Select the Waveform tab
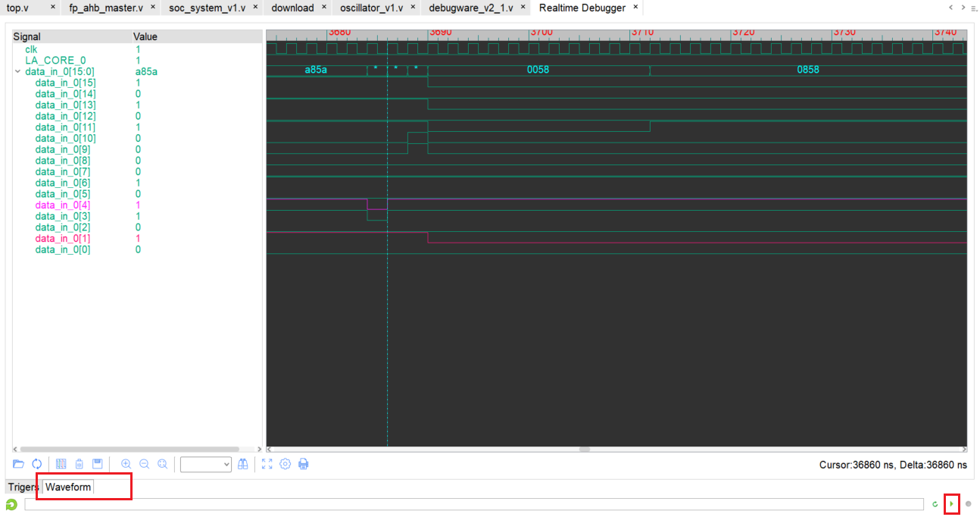 coord(68,487)
